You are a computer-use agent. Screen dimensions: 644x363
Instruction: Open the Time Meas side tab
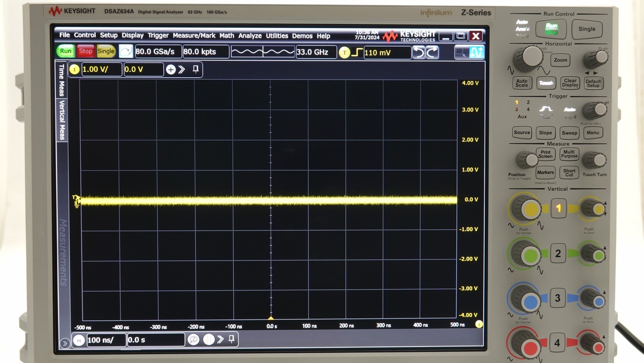point(62,80)
